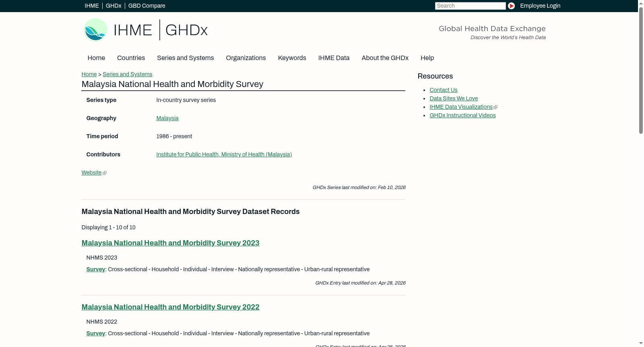Open the Website link

pos(91,172)
